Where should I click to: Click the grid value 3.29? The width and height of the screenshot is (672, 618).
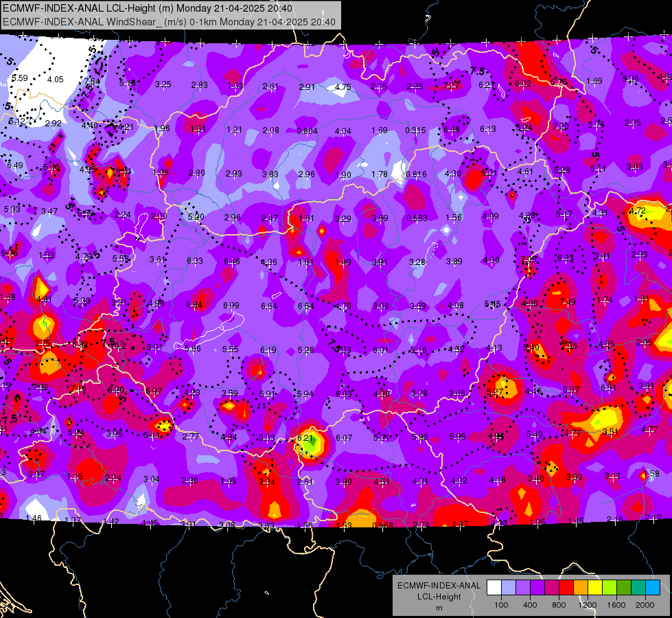click(x=343, y=219)
